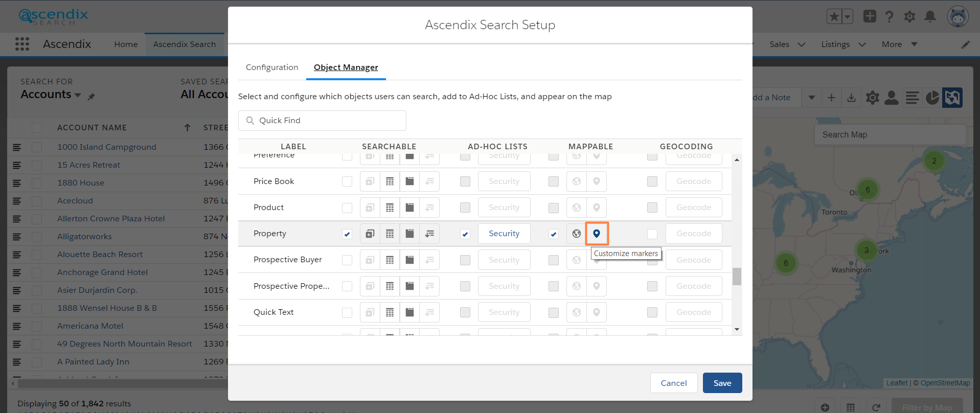Open Global Actions plus icon in header
Screen dimensions: 980x413
[x=870, y=16]
